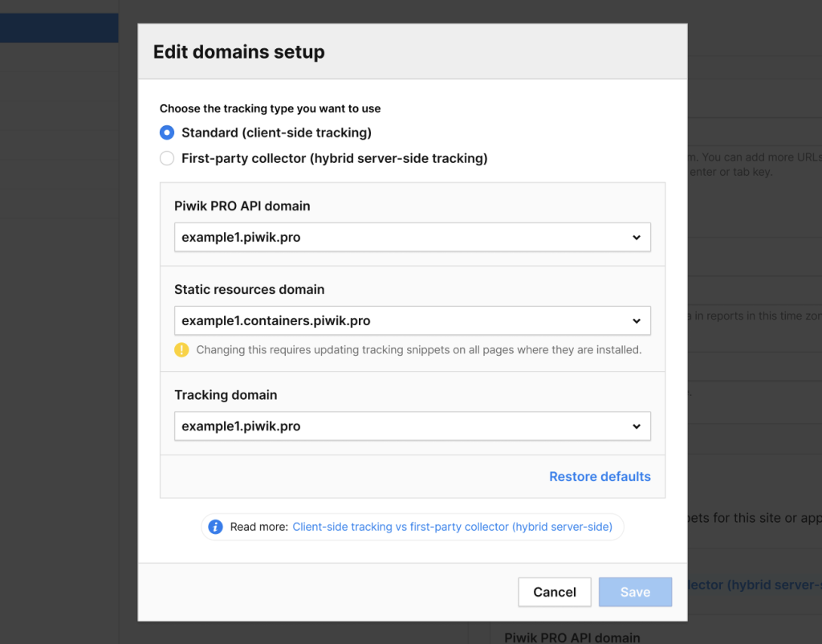Click the 'Tracking domain' label
Viewport: 822px width, 644px height.
[226, 395]
